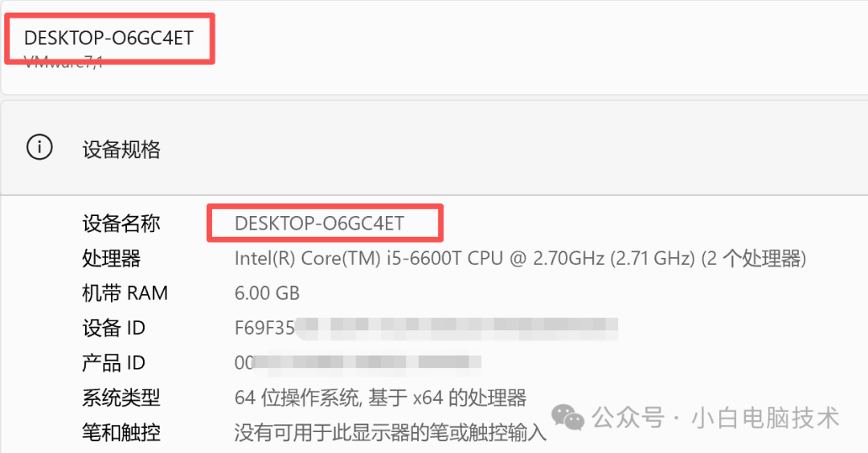This screenshot has width=868, height=453.
Task: Expand the 设备规格 section header
Action: click(434, 149)
